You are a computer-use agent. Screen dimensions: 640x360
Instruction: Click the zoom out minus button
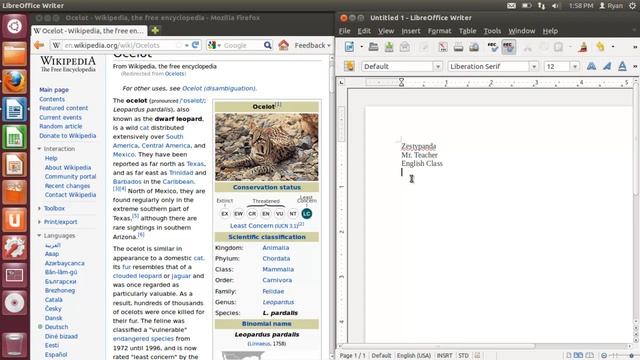604,356
